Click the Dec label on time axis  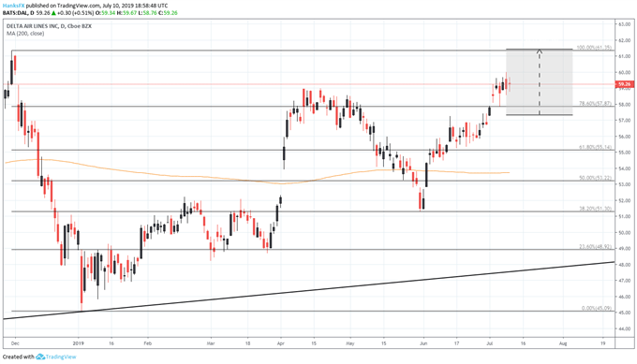(15, 343)
